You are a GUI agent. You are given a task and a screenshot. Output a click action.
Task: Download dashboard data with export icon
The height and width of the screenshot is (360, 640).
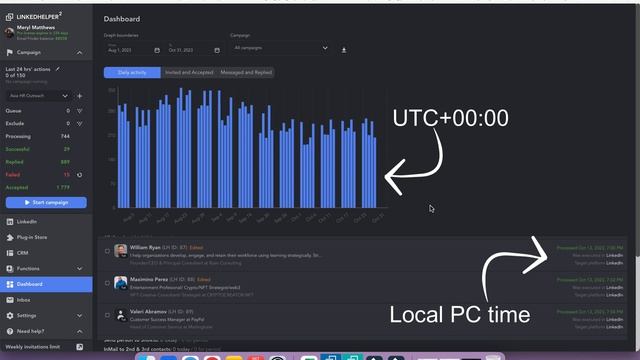point(344,50)
